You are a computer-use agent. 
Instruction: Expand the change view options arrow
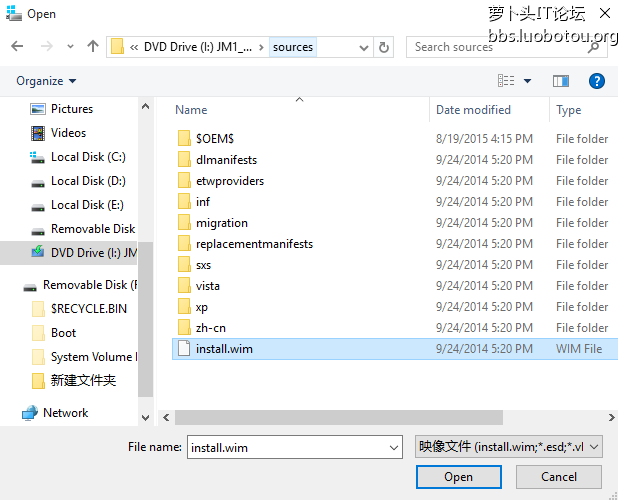coord(528,81)
